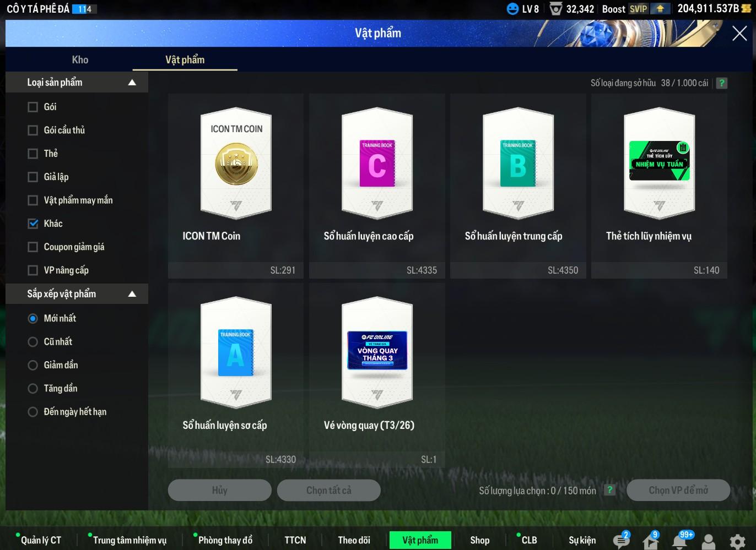Click the Chọn VP để mở button

pos(678,490)
